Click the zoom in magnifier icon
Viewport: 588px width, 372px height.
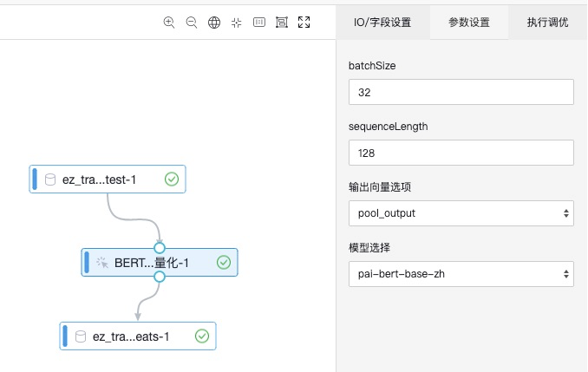coord(169,23)
